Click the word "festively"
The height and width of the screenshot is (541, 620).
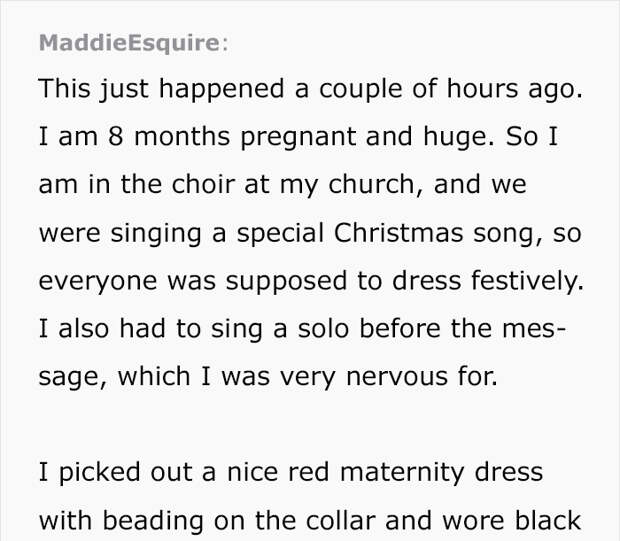point(527,281)
